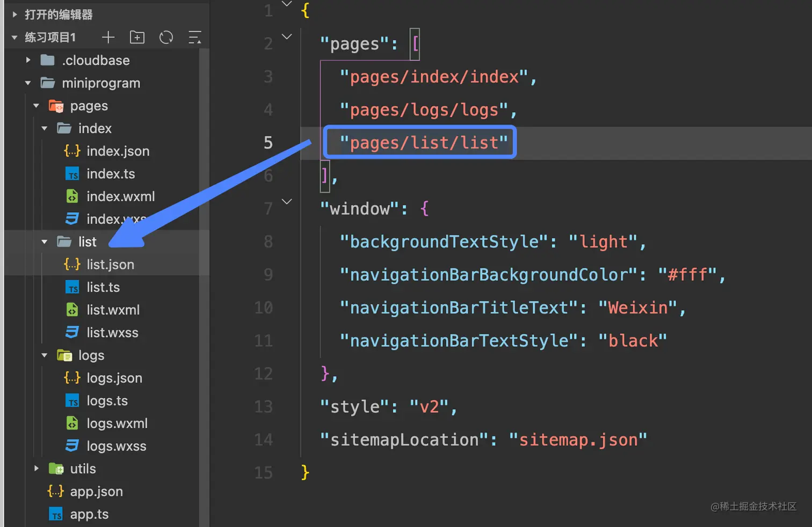
Task: Click the green icon beside index.wxml
Action: pyautogui.click(x=72, y=196)
